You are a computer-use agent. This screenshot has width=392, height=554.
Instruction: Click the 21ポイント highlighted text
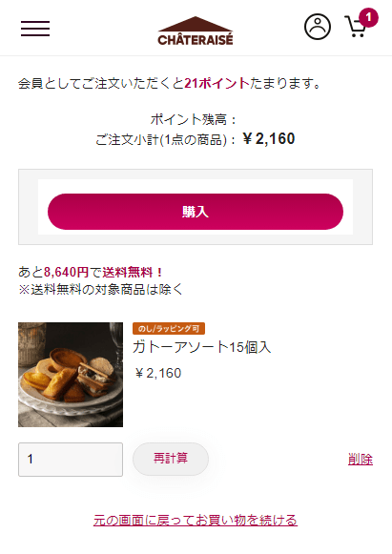pos(217,83)
